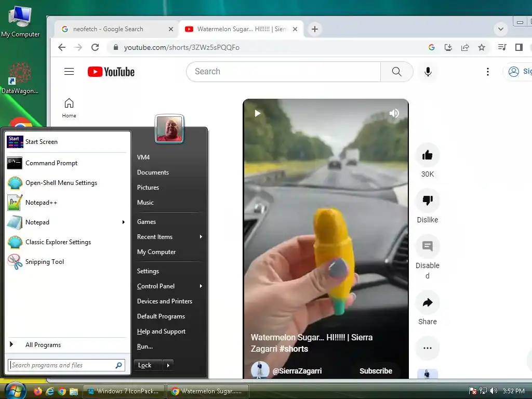The width and height of the screenshot is (532, 399).
Task: Open My Computer desktop icon
Action: [20, 21]
